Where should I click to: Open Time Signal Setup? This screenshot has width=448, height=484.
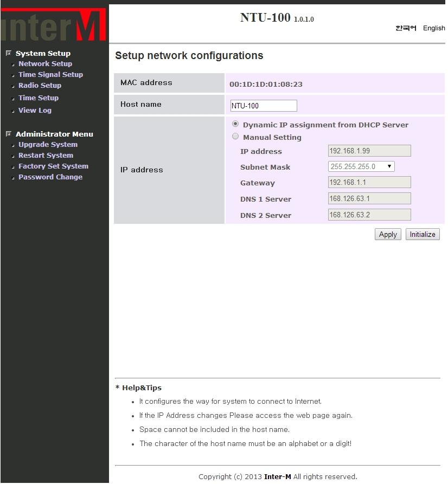[50, 74]
